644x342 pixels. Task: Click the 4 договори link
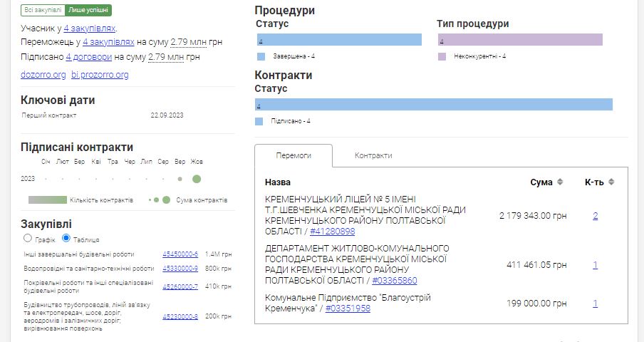coord(88,57)
